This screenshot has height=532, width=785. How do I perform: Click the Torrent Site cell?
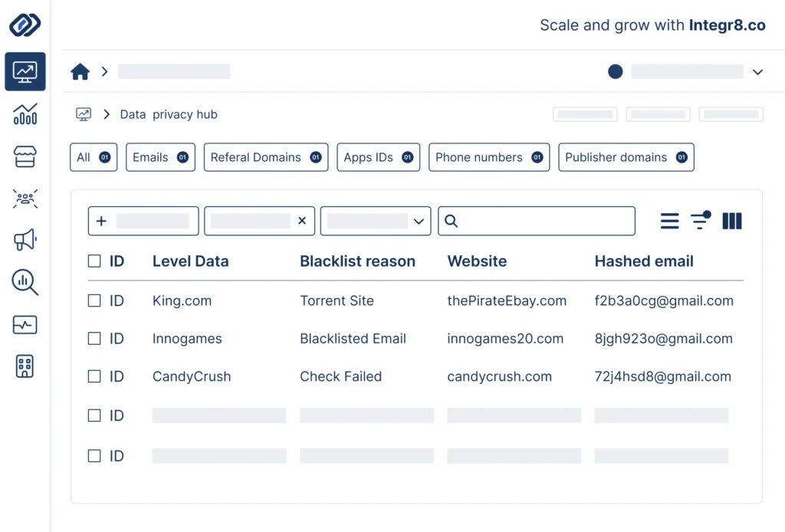tap(337, 300)
